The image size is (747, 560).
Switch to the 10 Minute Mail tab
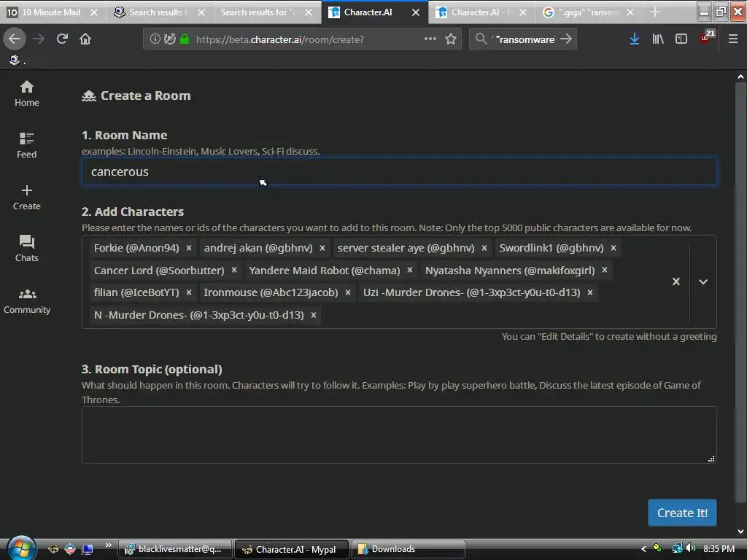(x=52, y=12)
